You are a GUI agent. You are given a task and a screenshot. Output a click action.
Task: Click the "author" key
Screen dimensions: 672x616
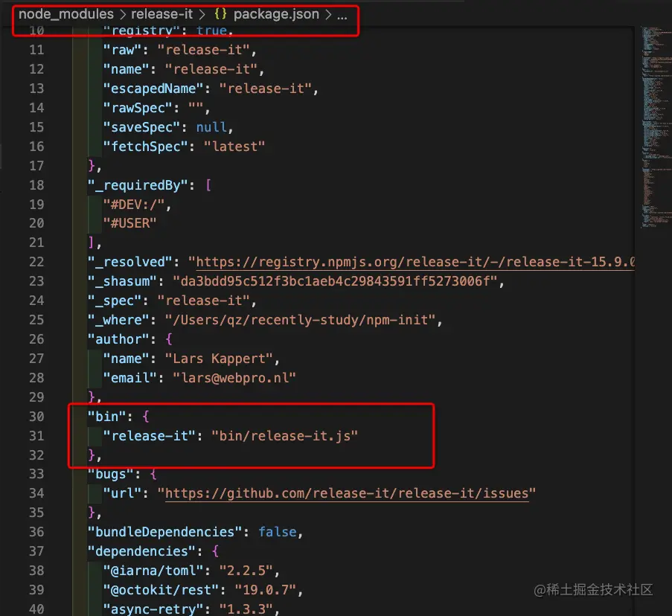click(118, 339)
